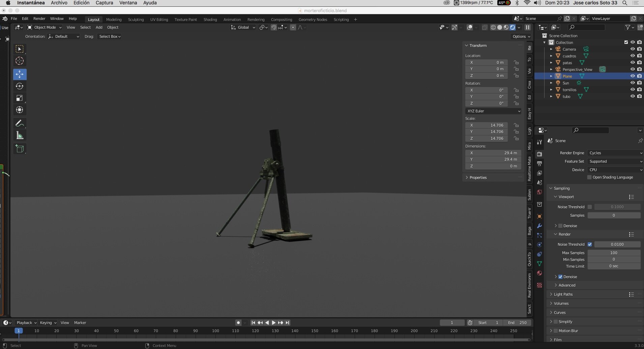Open the XYZ Euler rotation mode dropdown
Screen dimensions: 644x349
tap(493, 111)
